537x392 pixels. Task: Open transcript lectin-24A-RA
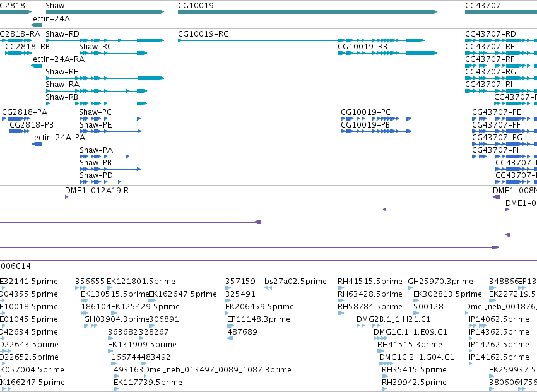57,59
